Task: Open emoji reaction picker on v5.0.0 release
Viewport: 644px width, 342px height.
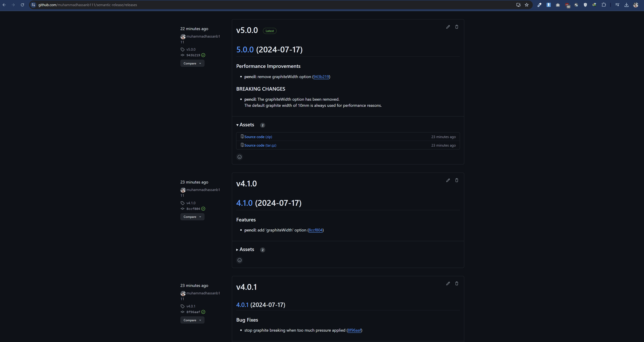Action: [240, 157]
